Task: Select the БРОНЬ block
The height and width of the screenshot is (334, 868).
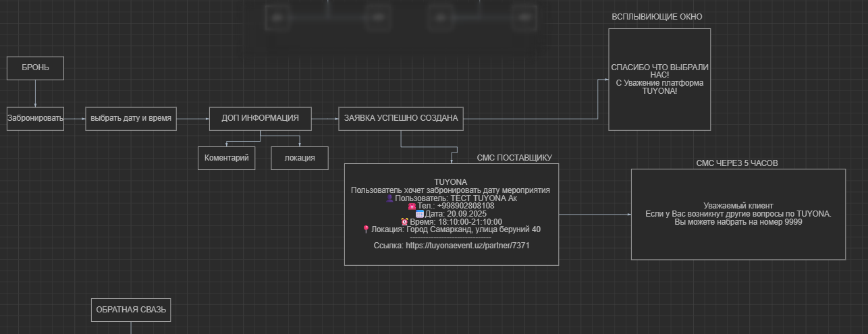Action: tap(36, 68)
